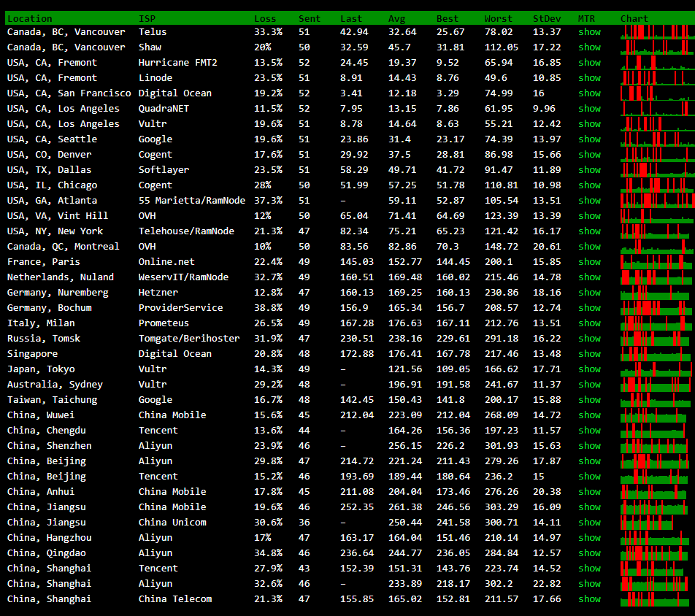Screen dimensions: 695x616
Task: Open show MTR for China Unicom Jiangsu
Action: click(589, 523)
